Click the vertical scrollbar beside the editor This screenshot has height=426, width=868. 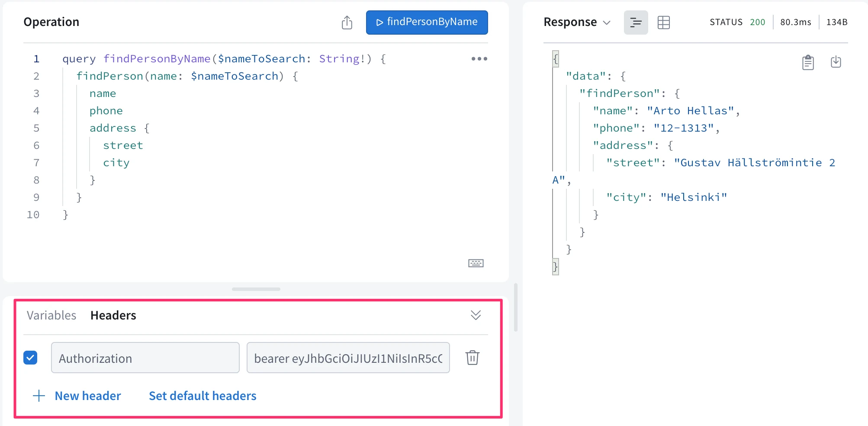coord(516,307)
